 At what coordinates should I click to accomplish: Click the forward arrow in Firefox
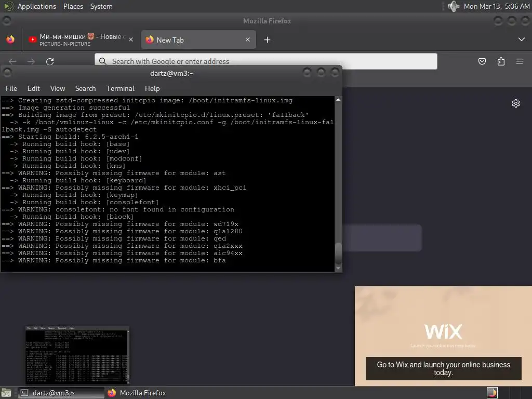coord(31,61)
